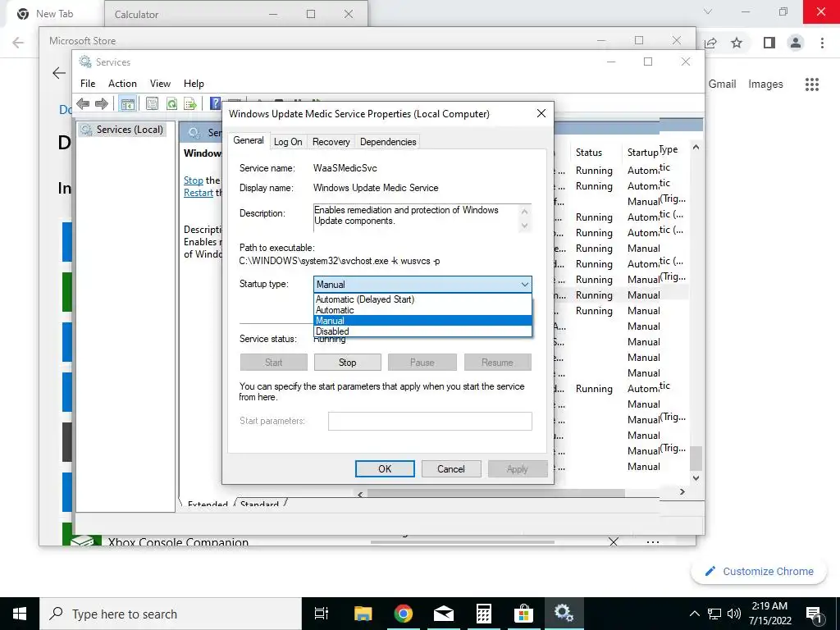The image size is (840, 630).
Task: Open the Help menu in Services
Action: pos(194,84)
